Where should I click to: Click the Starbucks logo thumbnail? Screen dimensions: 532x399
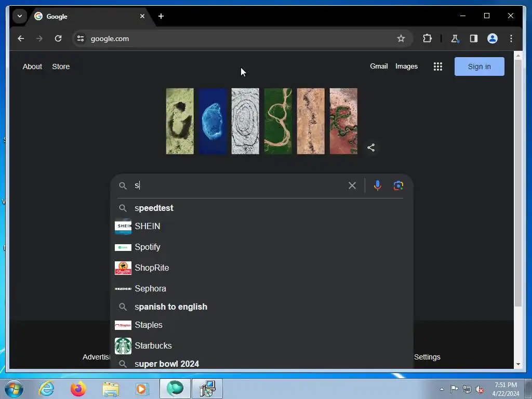(x=123, y=345)
